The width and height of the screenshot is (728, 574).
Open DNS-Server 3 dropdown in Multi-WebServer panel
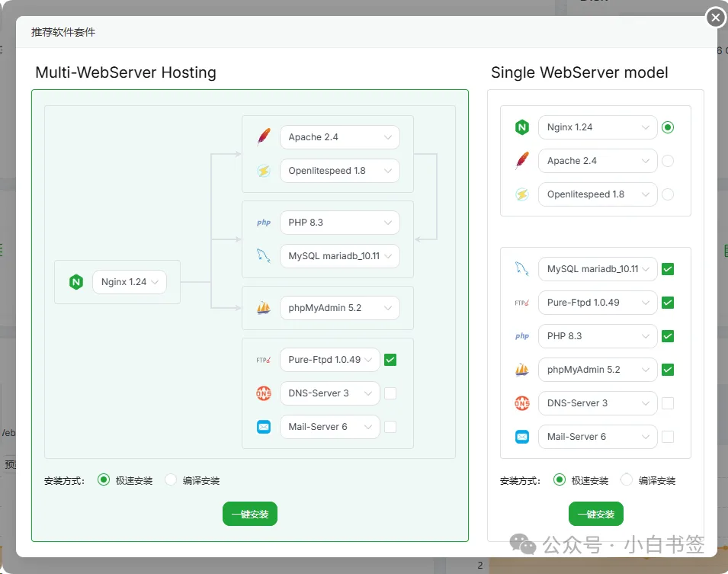click(x=330, y=393)
